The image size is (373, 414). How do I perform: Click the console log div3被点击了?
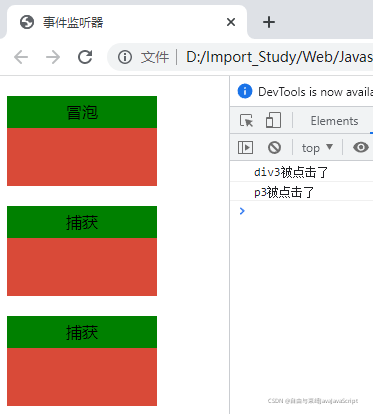coord(291,172)
